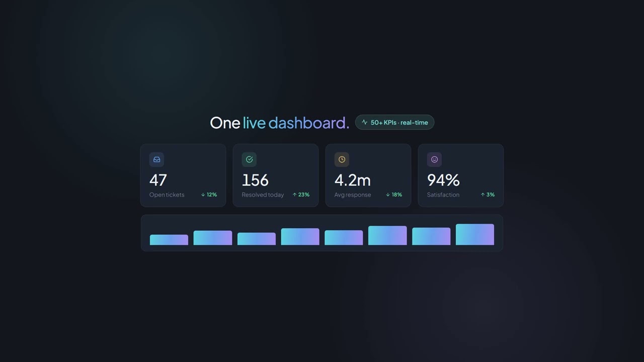Click the pulse icon in the KPIs badge

click(365, 122)
